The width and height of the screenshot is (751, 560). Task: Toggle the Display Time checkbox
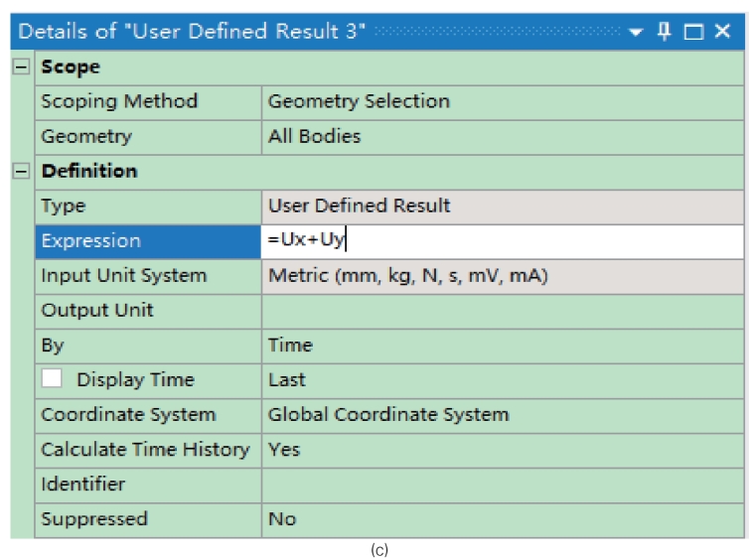pos(52,378)
